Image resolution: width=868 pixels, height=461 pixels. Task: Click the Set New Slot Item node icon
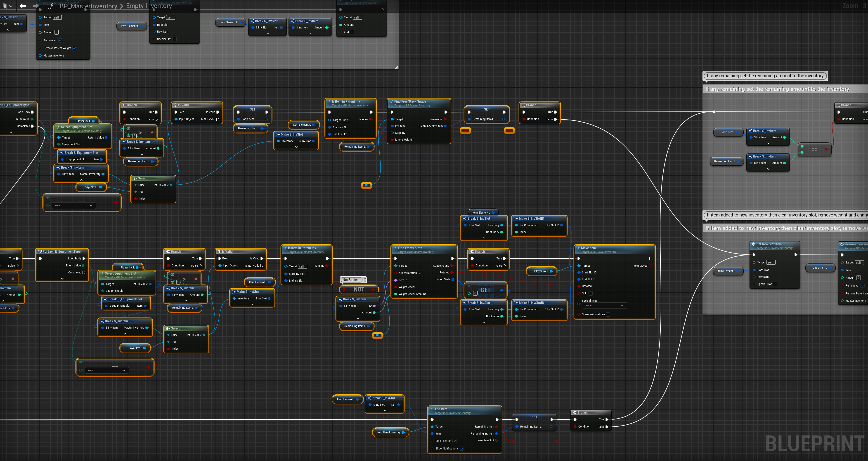tap(753, 244)
